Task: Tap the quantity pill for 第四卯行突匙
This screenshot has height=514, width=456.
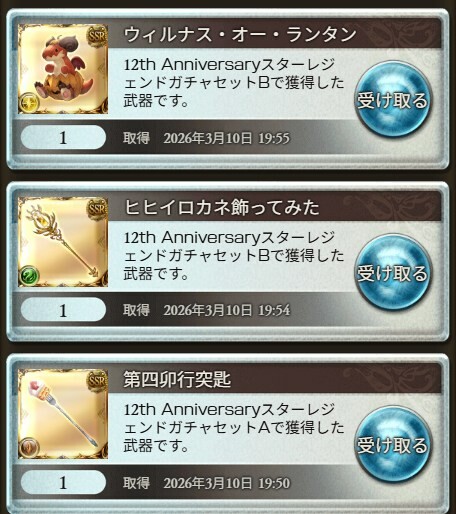Action: pos(63,482)
